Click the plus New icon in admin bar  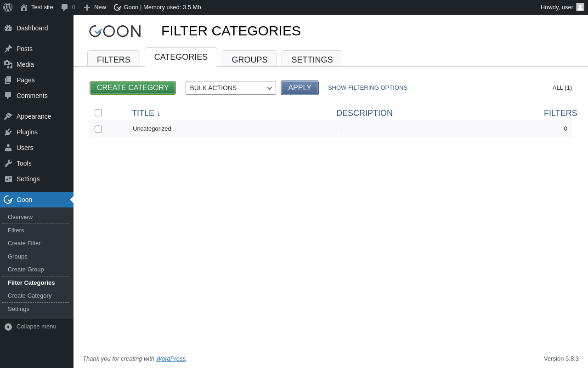87,7
